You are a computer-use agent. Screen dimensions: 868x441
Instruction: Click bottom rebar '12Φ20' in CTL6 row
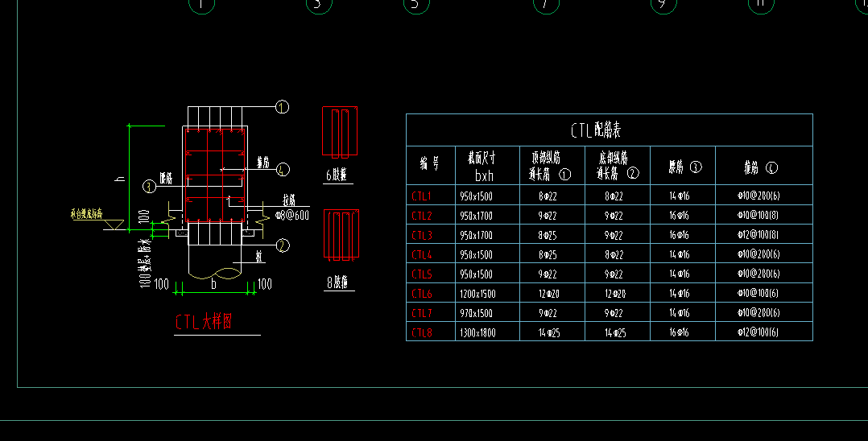coord(615,294)
